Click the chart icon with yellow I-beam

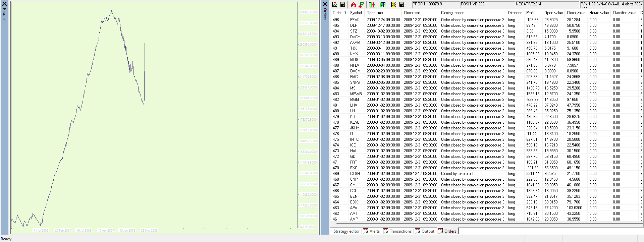coord(393,4)
